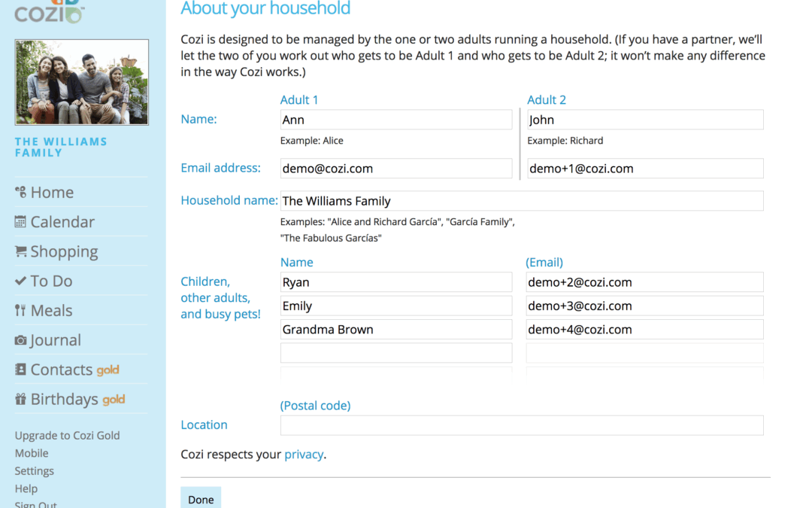Click the To Do checkmark icon
Viewport: 812px width, 508px height.
[20, 281]
